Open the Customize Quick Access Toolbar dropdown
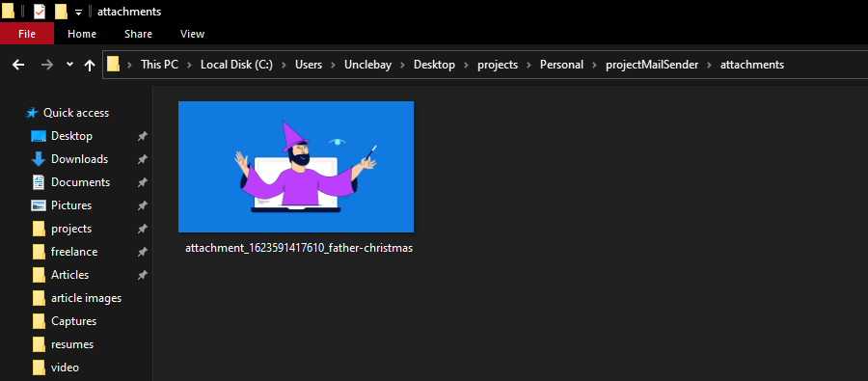Viewport: 868px width, 381px height. tap(79, 12)
